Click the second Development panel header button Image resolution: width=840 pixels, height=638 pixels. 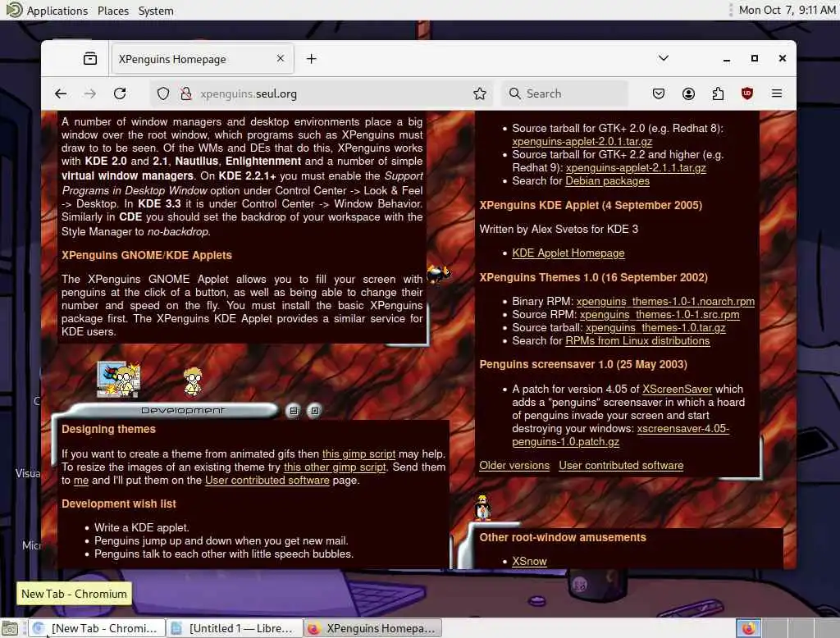click(x=315, y=411)
